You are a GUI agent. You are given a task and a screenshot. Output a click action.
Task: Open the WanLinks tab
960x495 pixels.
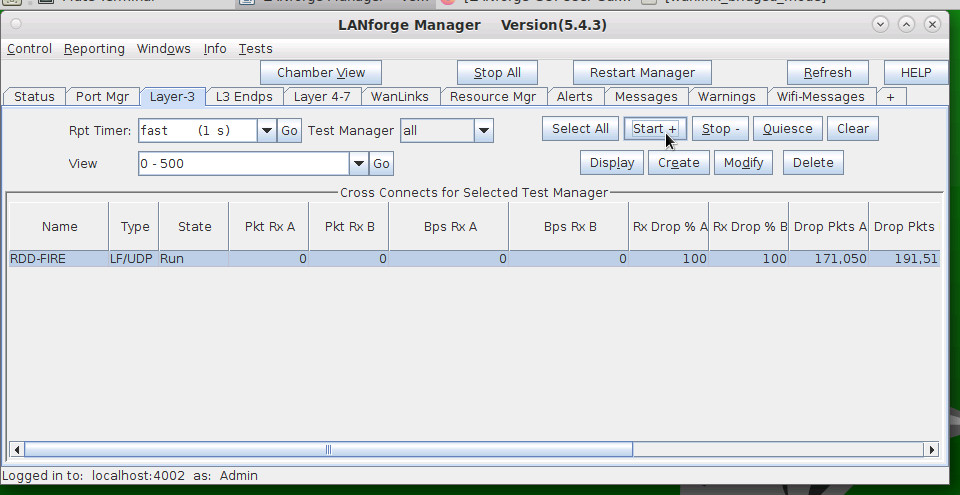click(x=400, y=97)
